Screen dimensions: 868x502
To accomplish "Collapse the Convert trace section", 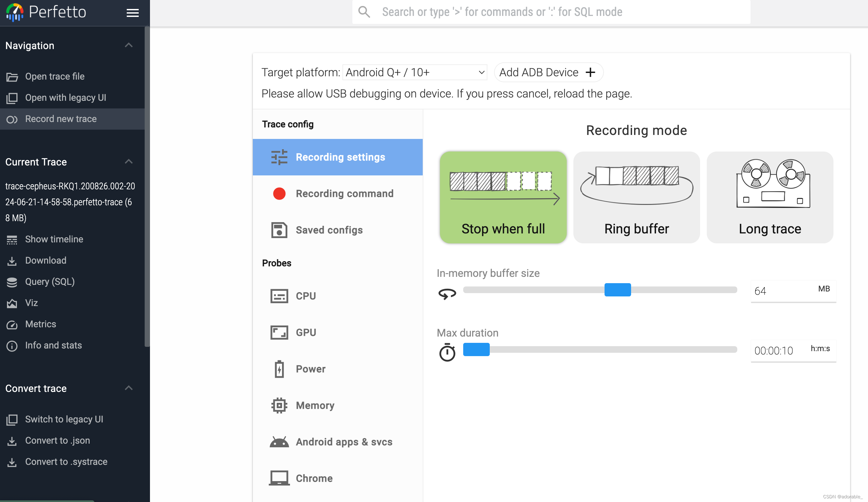I will (128, 388).
